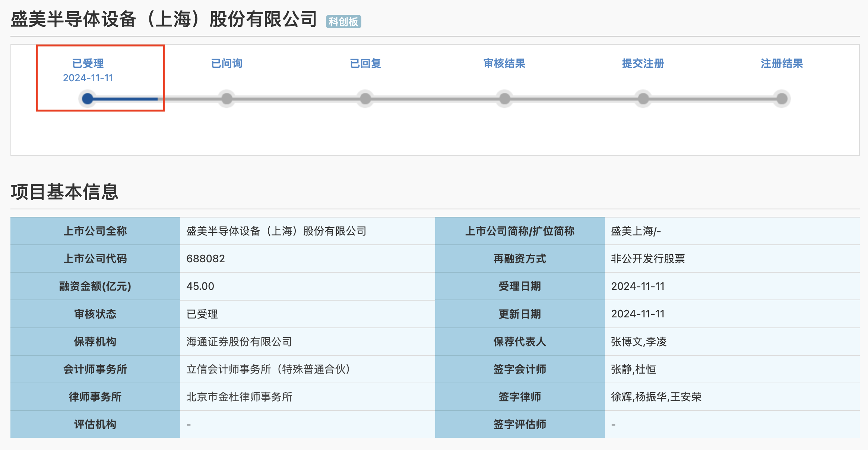Click the 保荐机构 header cell
868x450 pixels.
coord(95,342)
